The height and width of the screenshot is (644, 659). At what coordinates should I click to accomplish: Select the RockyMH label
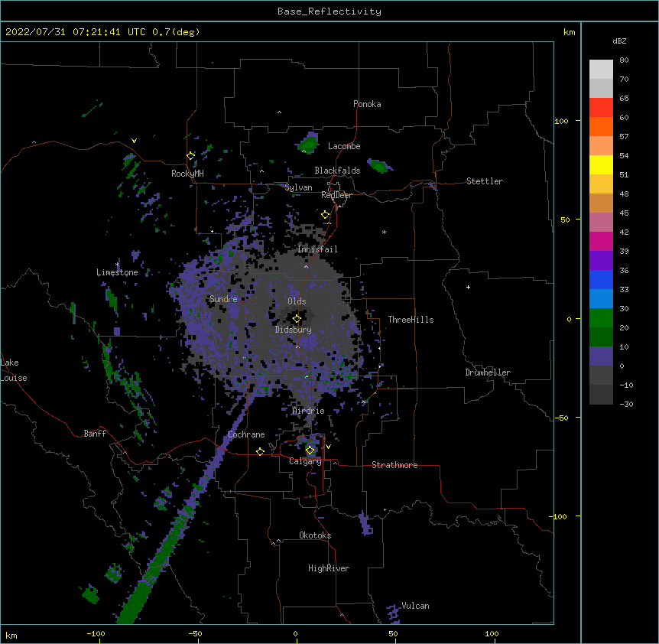[187, 174]
